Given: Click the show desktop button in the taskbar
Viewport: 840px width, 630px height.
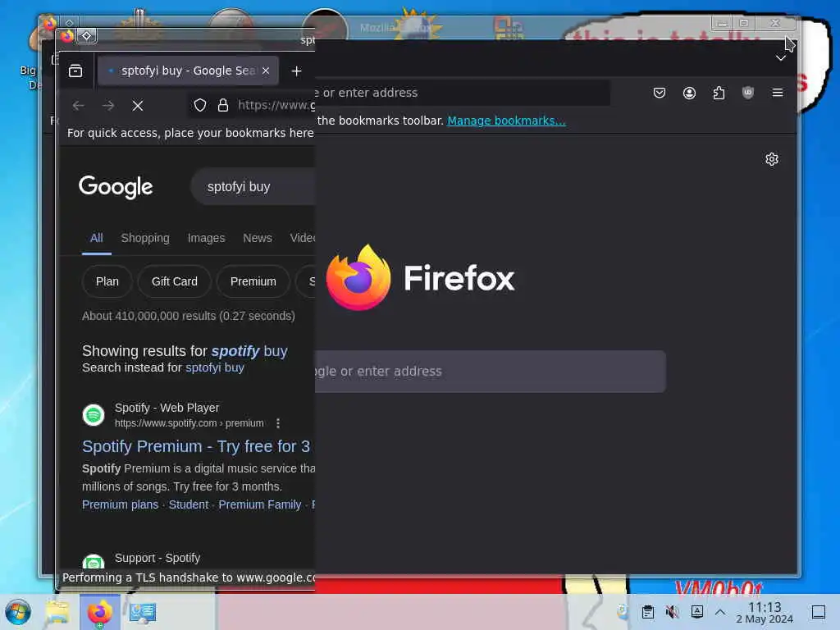Looking at the screenshot, I should [819, 612].
